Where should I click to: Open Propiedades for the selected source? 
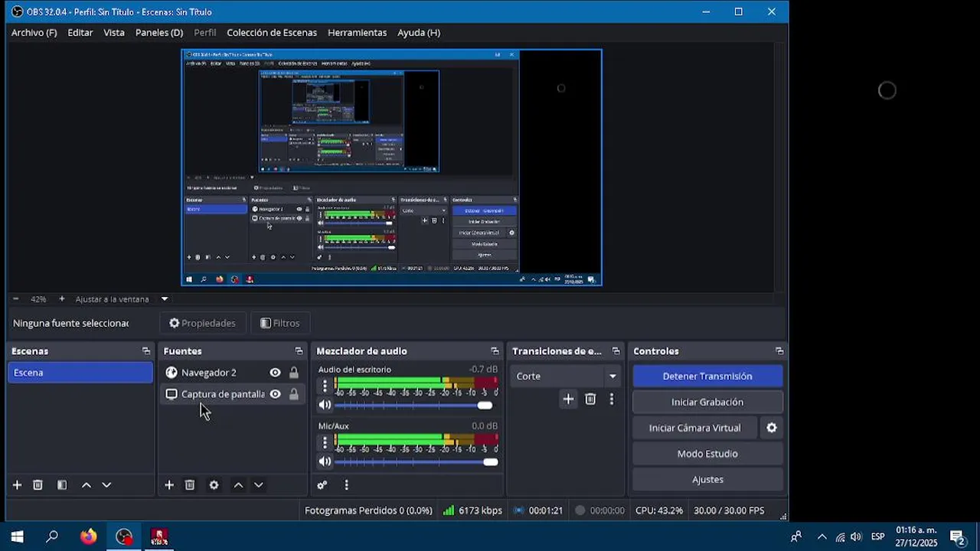pyautogui.click(x=202, y=323)
